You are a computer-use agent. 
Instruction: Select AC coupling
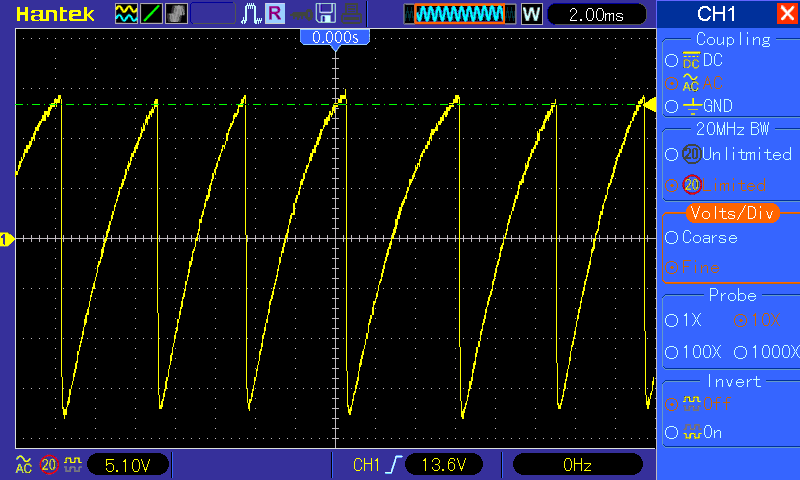point(695,83)
